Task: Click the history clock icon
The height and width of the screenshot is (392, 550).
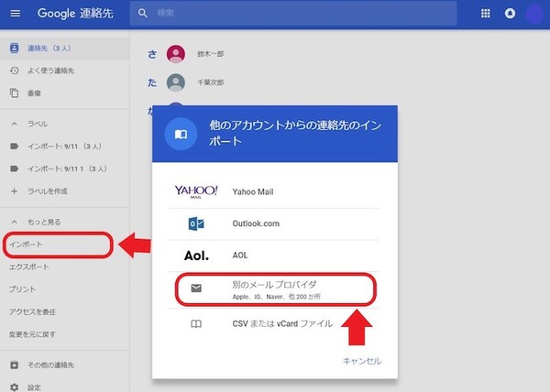Action: [x=14, y=71]
